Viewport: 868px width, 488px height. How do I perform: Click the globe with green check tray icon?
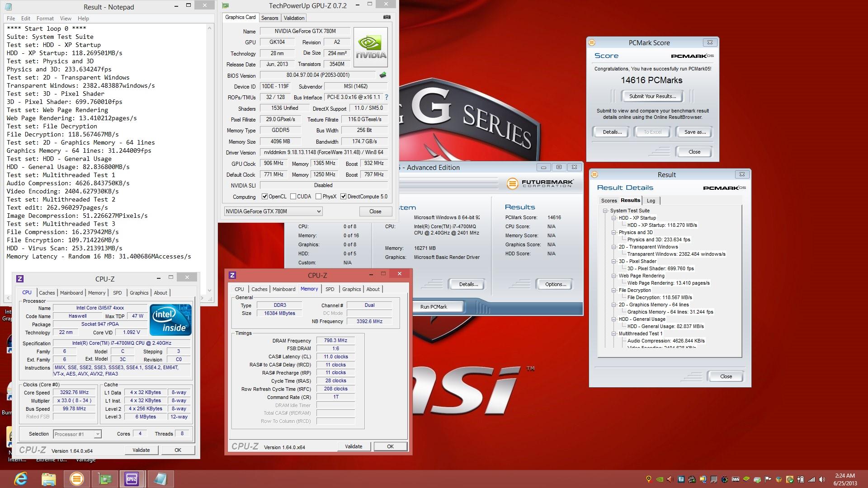coord(790,479)
